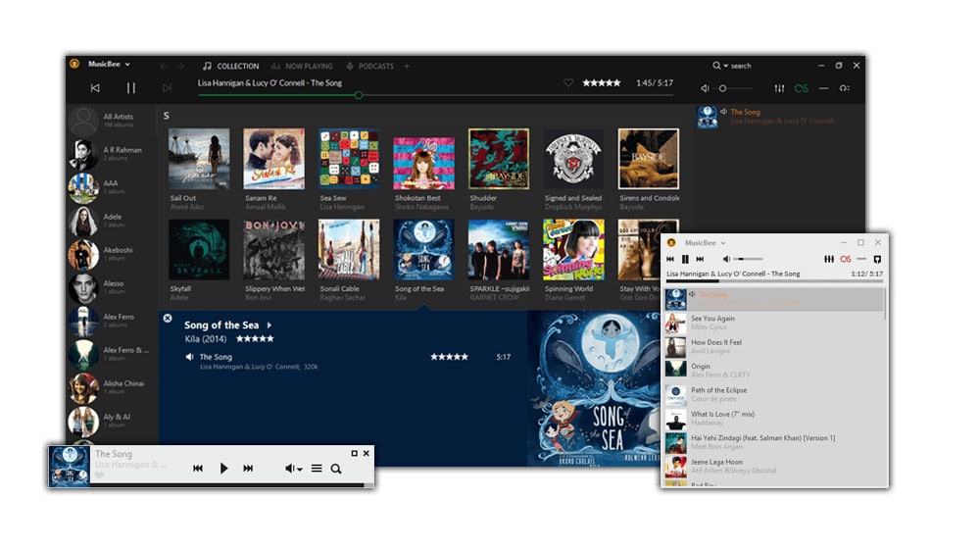
Task: Add a new tab with plus icon
Action: 407,66
